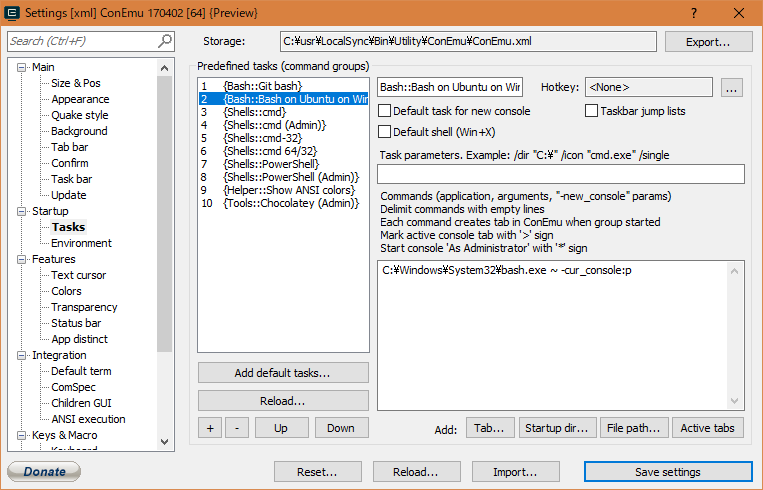Collapse the Startup tree node
Image resolution: width=763 pixels, height=490 pixels.
coord(21,211)
